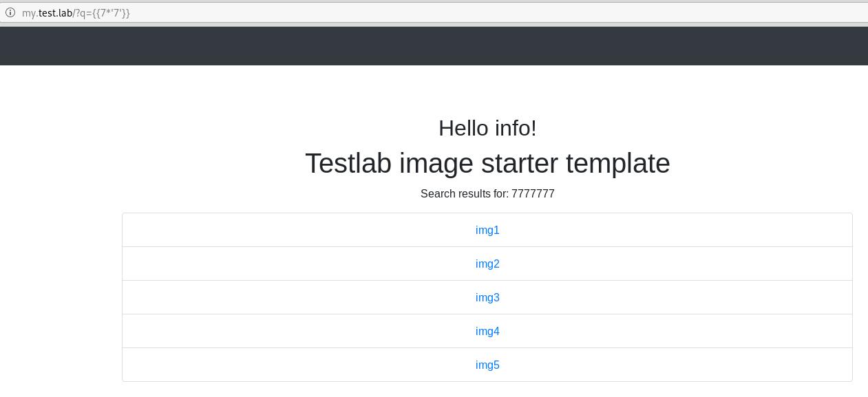868x397 pixels.
Task: Click the dark navigation bar
Action: tap(434, 46)
